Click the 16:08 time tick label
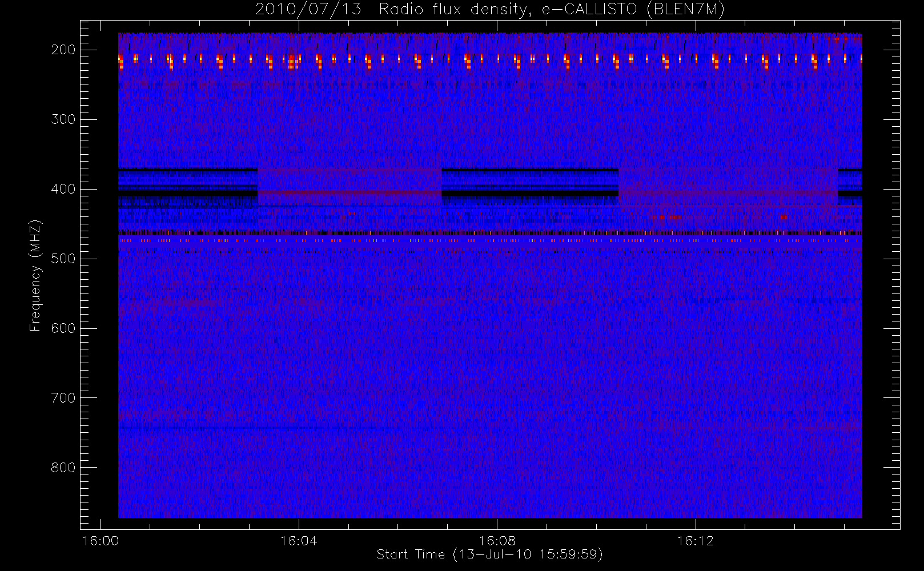The height and width of the screenshot is (571, 924). click(497, 541)
